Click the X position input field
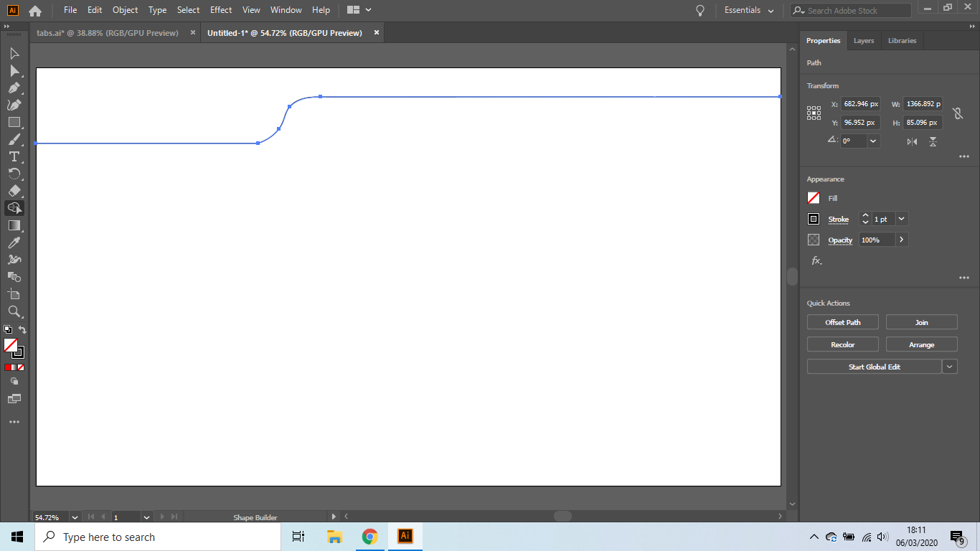Viewport: 980px width, 551px height. [859, 103]
